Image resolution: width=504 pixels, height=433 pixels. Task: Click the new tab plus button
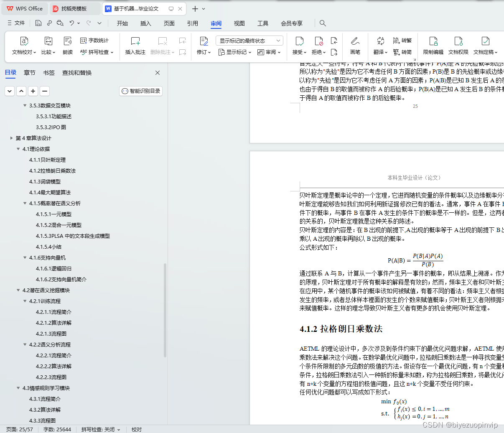pos(195,8)
